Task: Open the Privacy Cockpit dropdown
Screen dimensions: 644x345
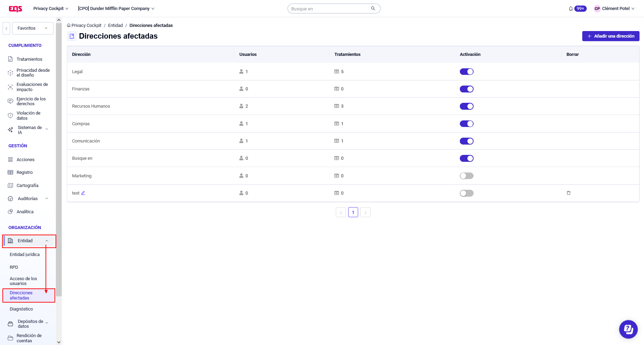Action: click(51, 9)
